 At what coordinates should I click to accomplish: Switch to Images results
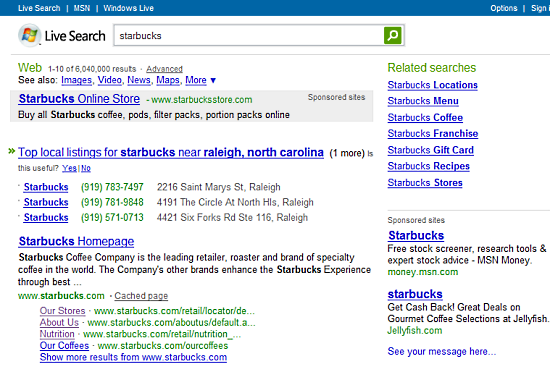pyautogui.click(x=76, y=80)
